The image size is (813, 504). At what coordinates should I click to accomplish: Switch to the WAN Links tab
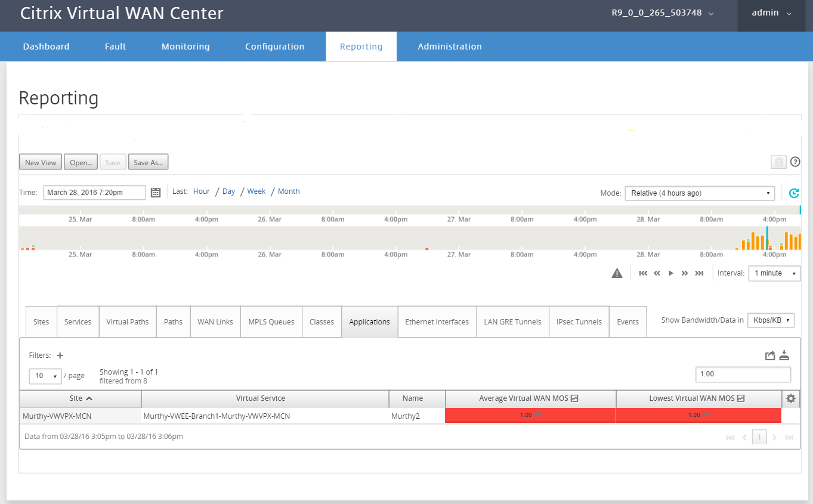[x=215, y=321]
